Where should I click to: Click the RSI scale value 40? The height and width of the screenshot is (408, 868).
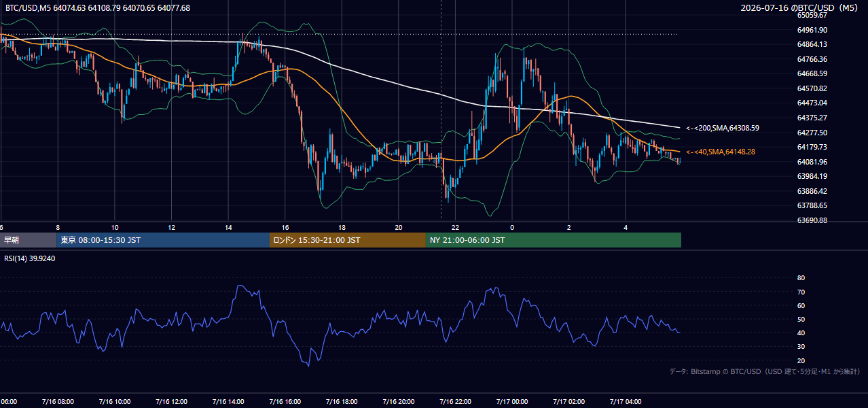pyautogui.click(x=801, y=333)
